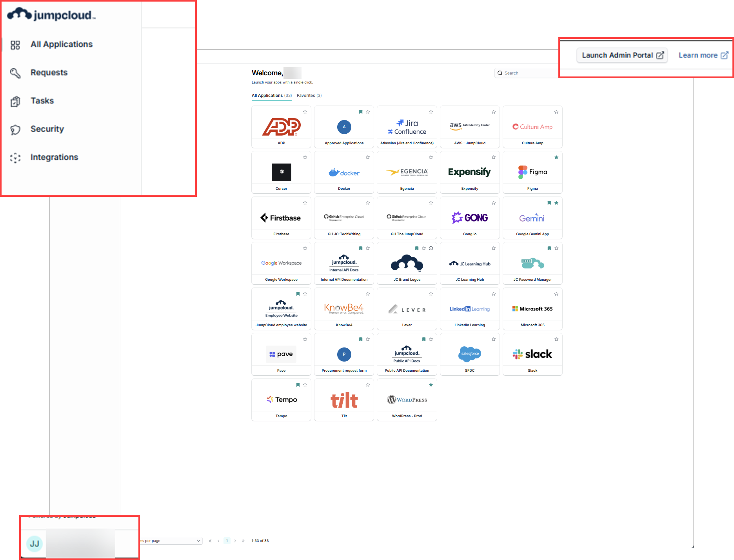
Task: Open the Docker application
Action: pos(344,172)
